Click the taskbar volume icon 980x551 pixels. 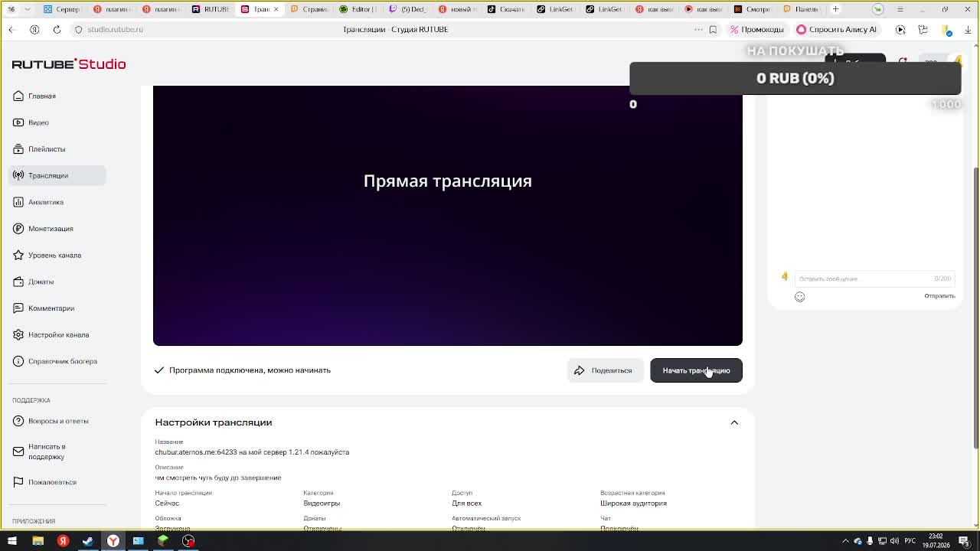(x=894, y=541)
